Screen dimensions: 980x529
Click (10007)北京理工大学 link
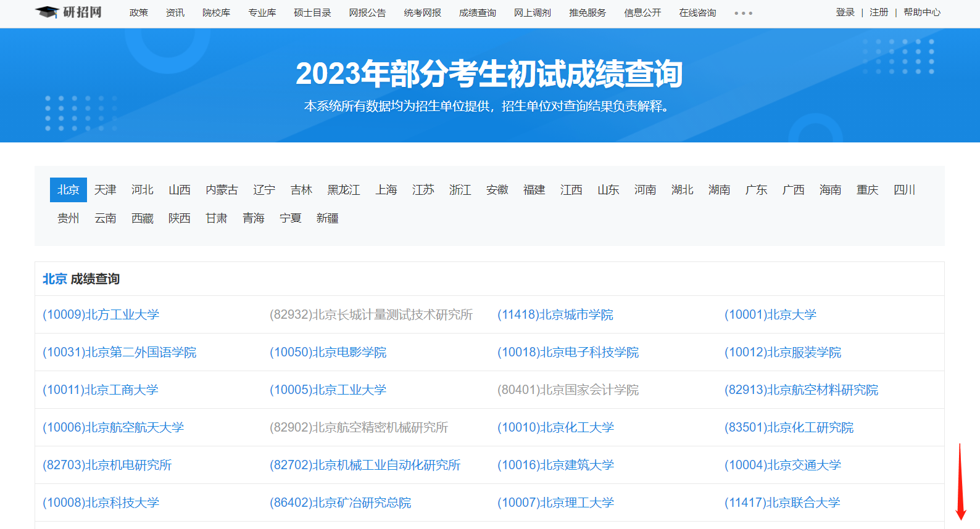555,502
